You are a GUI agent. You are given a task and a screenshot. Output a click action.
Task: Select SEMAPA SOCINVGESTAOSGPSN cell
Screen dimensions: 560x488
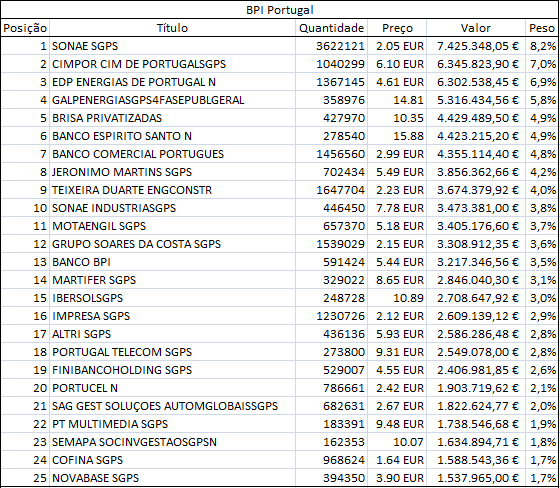tap(172, 442)
